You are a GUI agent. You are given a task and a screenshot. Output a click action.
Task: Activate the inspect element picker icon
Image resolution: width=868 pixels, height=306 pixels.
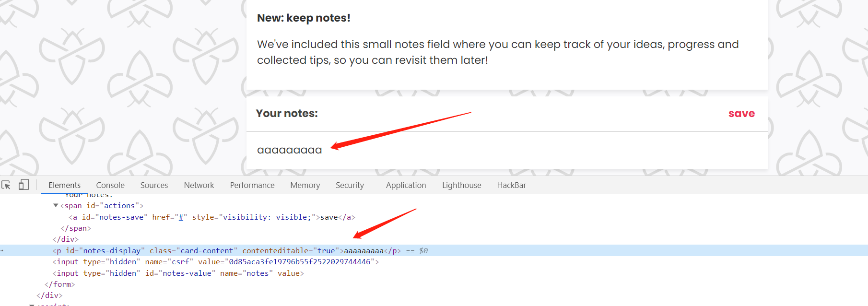coord(6,185)
